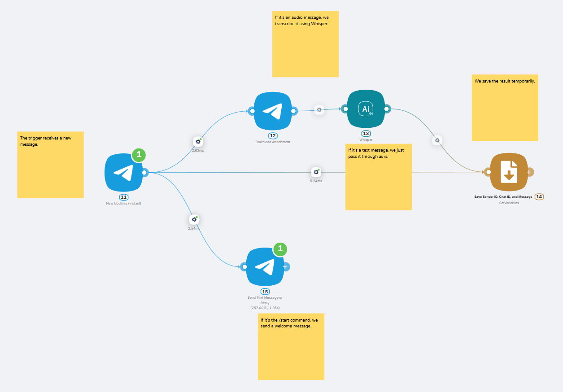
Task: Click the 'Save Sender ID, Chat ID, and Message' label
Action: (503, 197)
